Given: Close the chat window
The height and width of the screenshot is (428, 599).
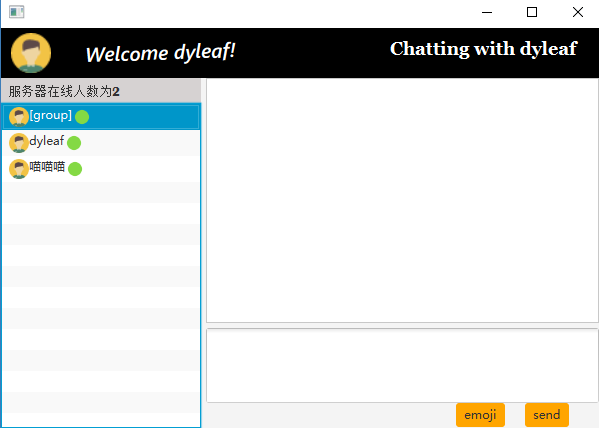Looking at the screenshot, I should 578,12.
